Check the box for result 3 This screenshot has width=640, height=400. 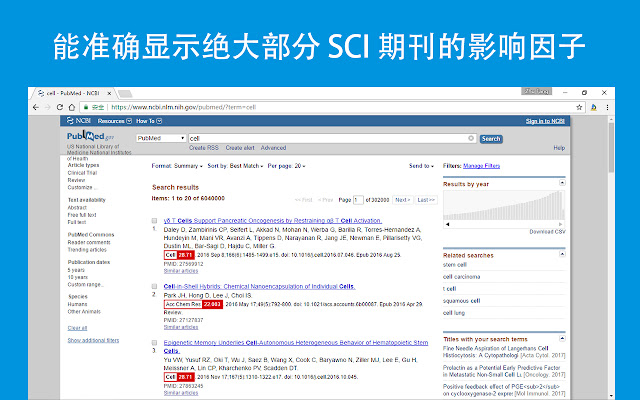154,342
